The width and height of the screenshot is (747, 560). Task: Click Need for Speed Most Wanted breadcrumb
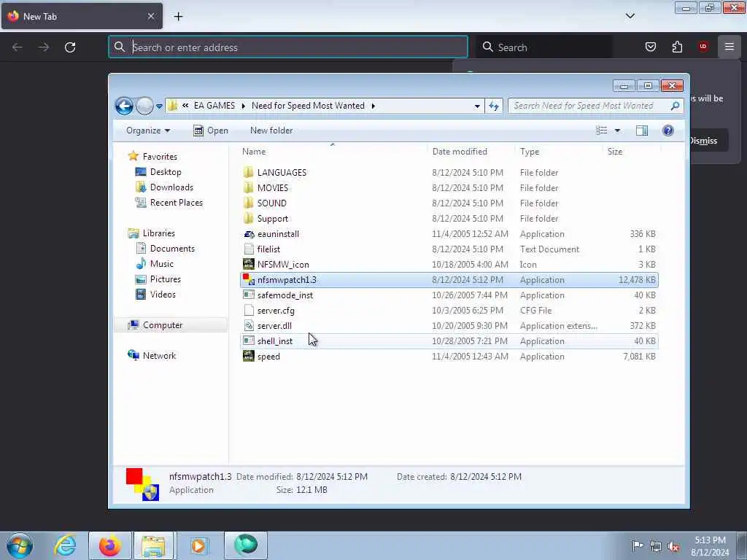[308, 106]
